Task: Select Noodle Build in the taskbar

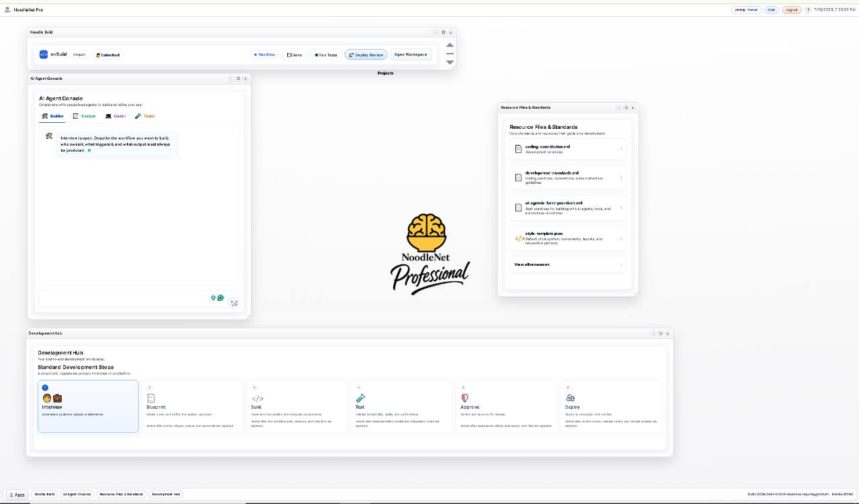Action: click(44, 494)
